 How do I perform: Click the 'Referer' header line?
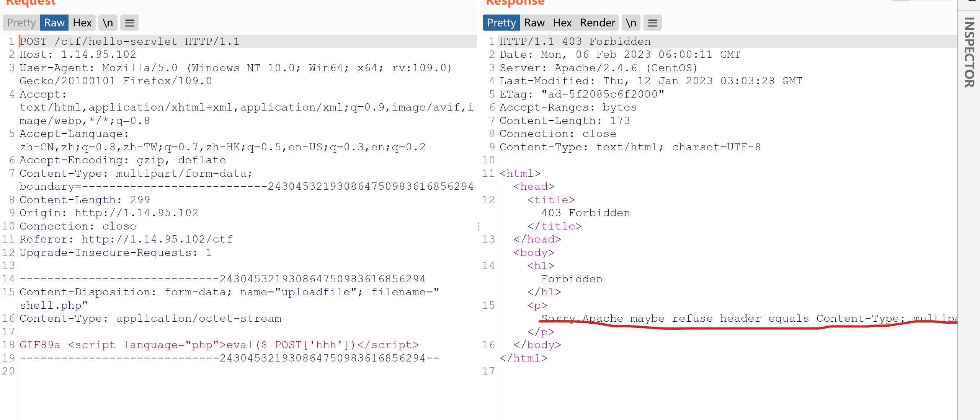click(126, 239)
